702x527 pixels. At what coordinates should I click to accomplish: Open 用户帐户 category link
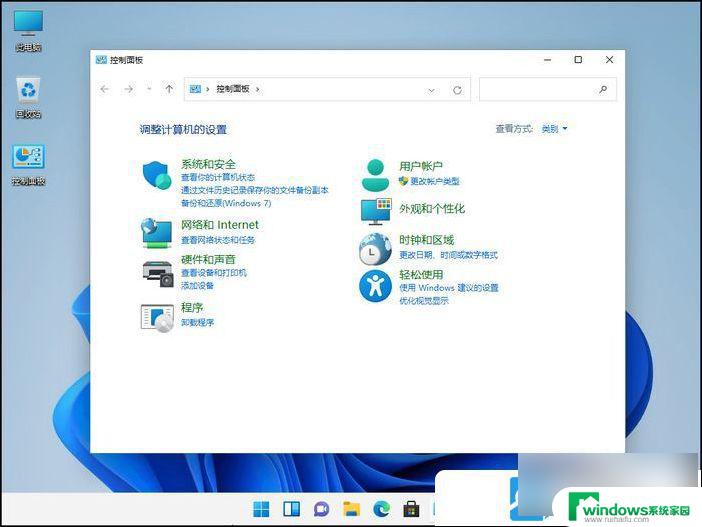[421, 166]
